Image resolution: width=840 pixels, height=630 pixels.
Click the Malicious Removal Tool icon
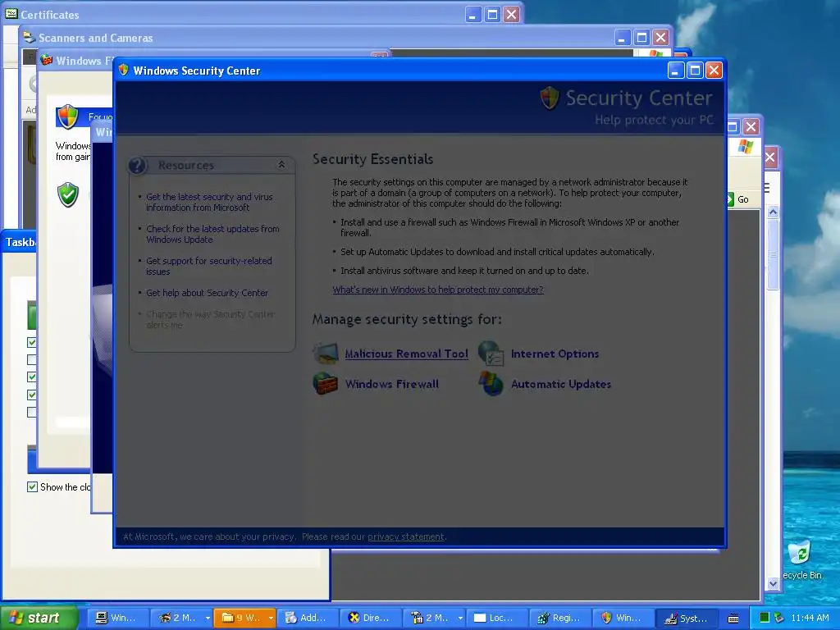coord(325,354)
